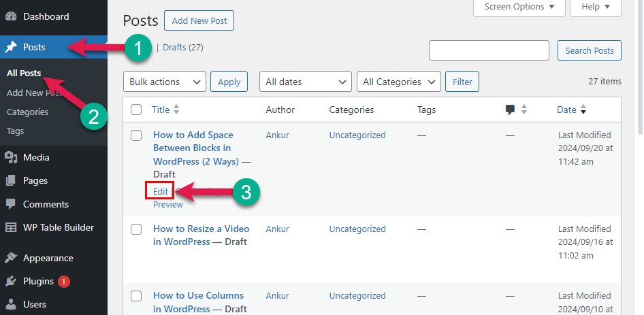Click the Pages icon in sidebar
Screen dimensions: 644x315
coord(11,180)
